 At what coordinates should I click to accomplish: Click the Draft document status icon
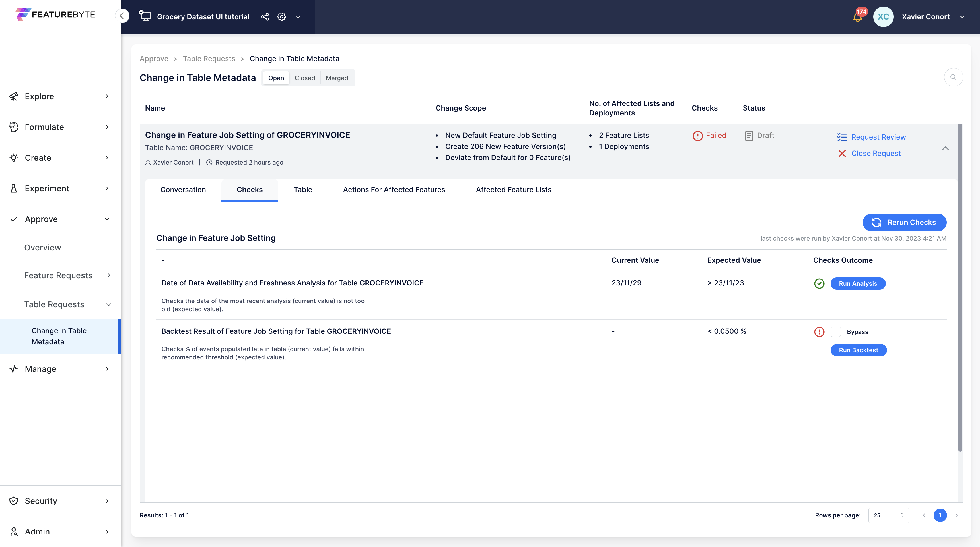[749, 136]
